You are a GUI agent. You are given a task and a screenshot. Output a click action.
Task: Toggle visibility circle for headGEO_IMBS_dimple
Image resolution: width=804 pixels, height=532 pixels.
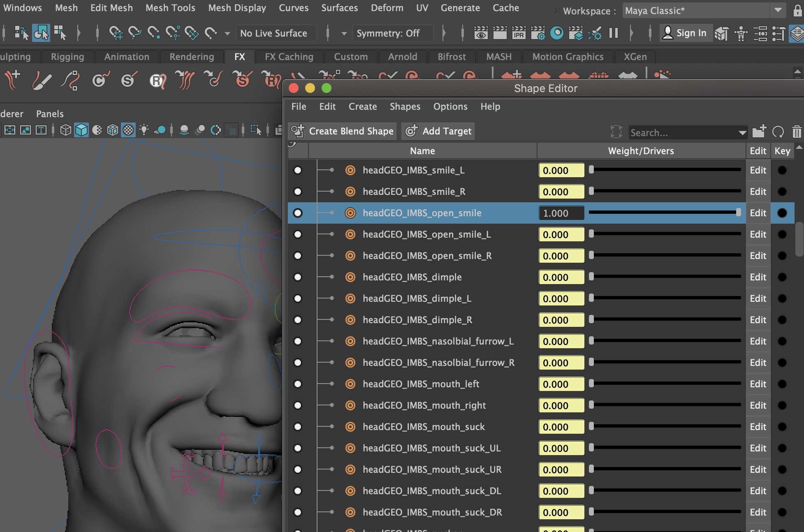point(298,277)
